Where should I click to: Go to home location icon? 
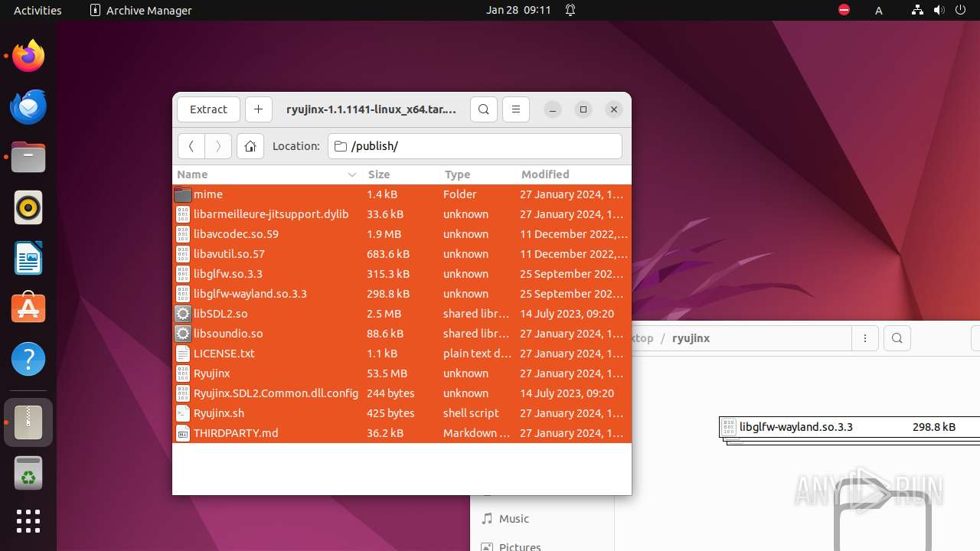tap(250, 146)
